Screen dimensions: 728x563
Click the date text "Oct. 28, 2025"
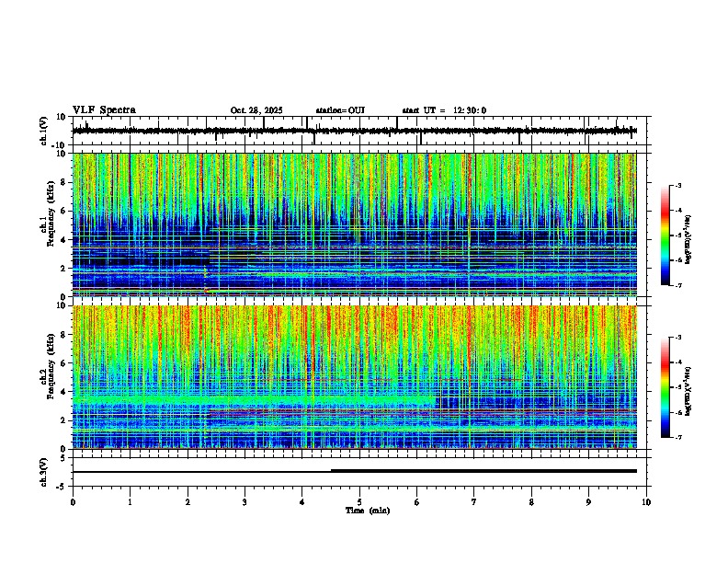tap(256, 110)
